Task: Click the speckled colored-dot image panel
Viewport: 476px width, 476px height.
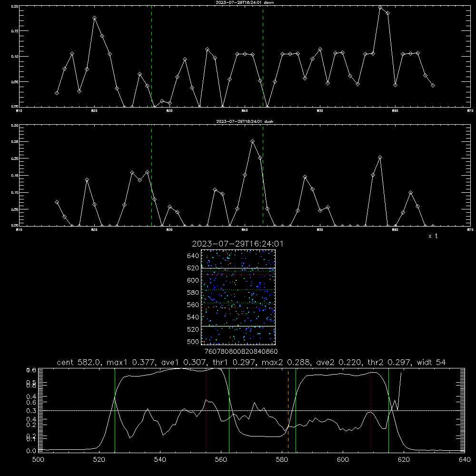Action: coord(238,297)
